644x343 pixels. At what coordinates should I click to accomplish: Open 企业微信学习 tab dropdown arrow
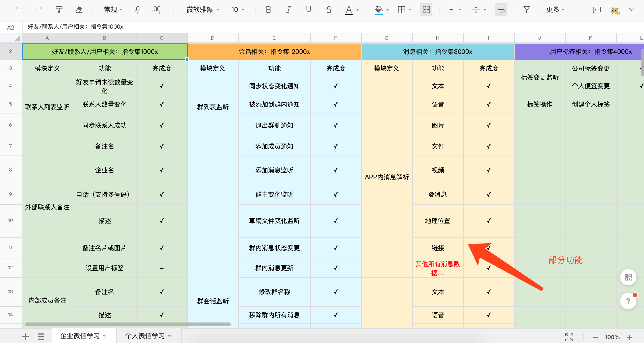pyautogui.click(x=104, y=336)
